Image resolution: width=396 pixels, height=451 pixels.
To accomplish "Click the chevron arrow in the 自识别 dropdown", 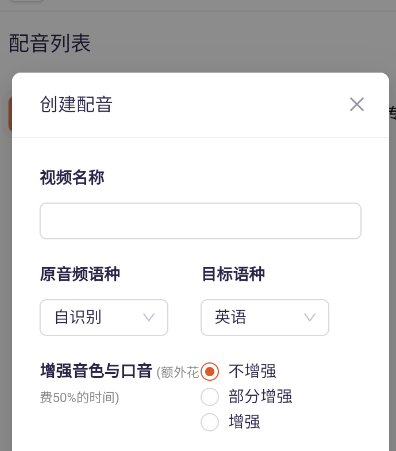I will [x=149, y=317].
